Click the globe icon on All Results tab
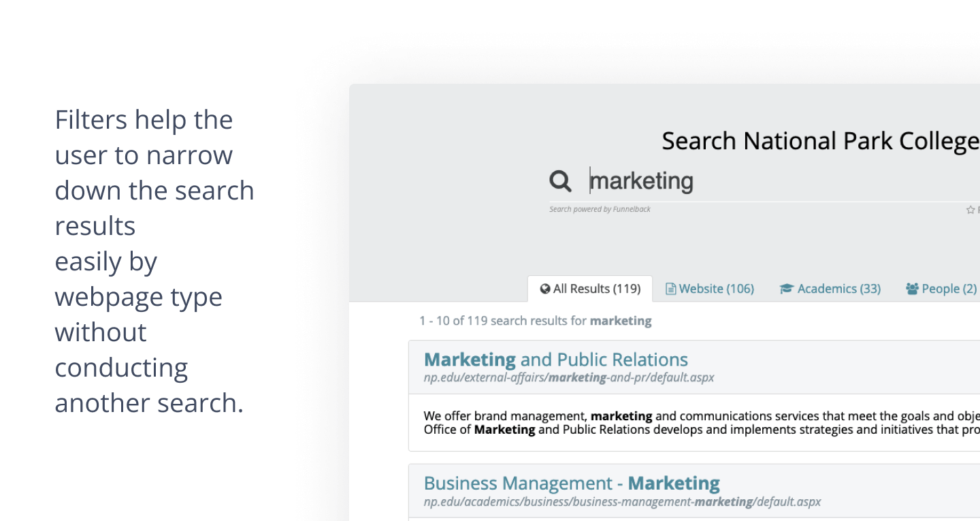The height and width of the screenshot is (521, 980). point(545,289)
